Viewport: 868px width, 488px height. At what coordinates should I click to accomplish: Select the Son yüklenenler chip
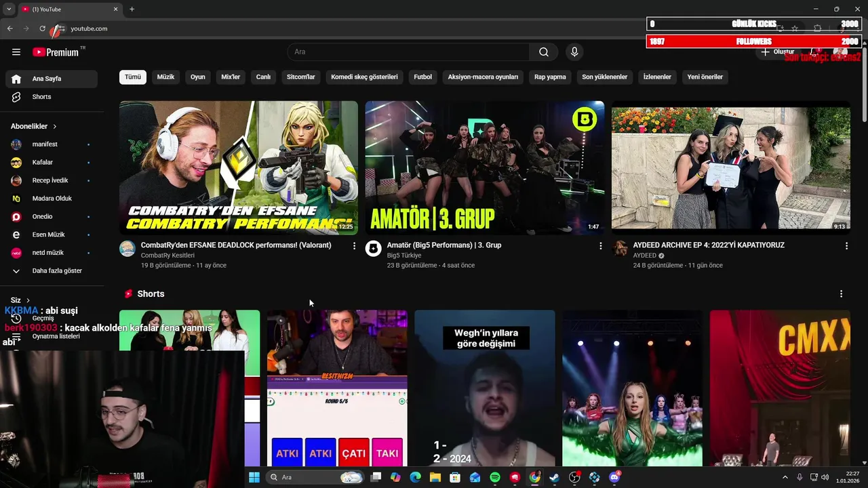(x=604, y=77)
